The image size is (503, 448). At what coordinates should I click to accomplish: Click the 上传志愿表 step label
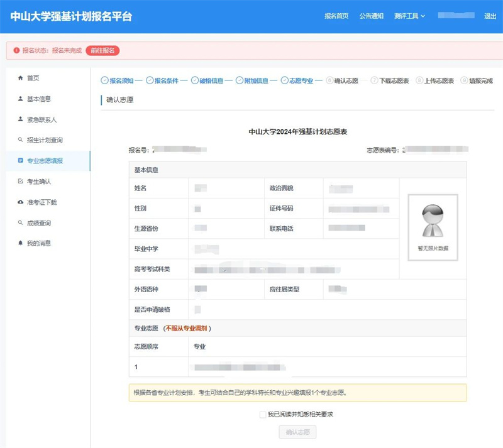(x=439, y=81)
